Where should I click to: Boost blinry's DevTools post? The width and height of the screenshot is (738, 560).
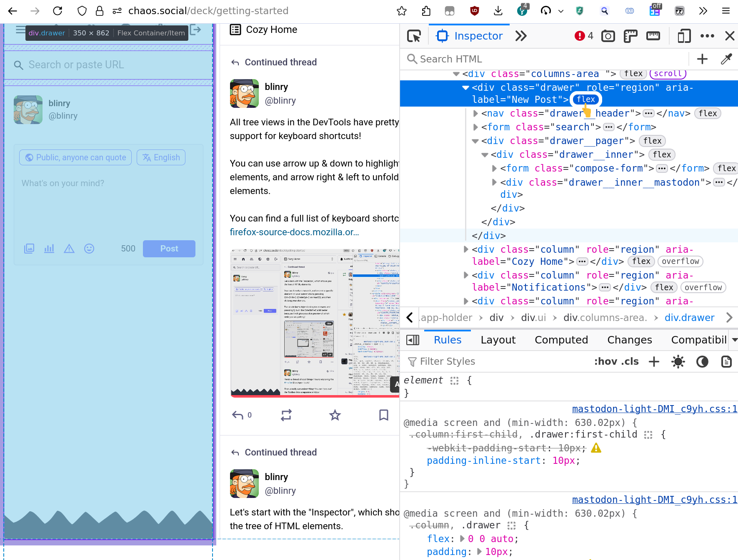(286, 415)
